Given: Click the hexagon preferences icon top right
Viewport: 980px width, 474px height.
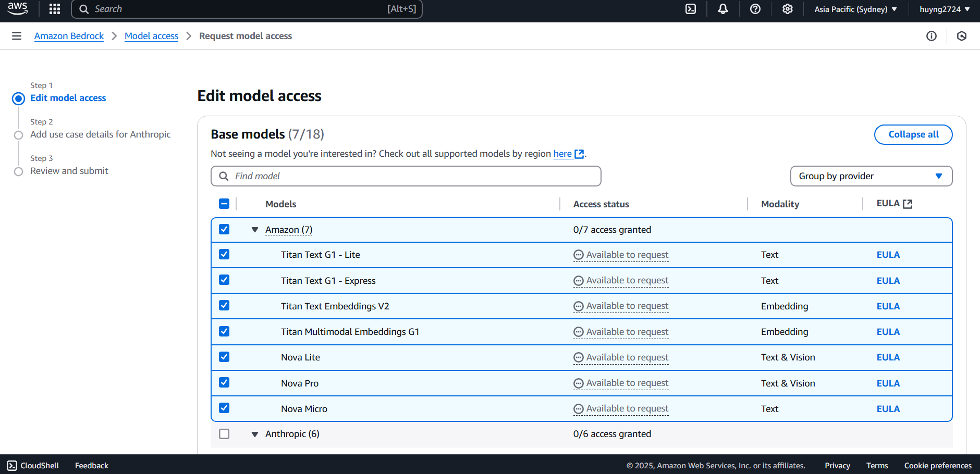Looking at the screenshot, I should tap(962, 36).
